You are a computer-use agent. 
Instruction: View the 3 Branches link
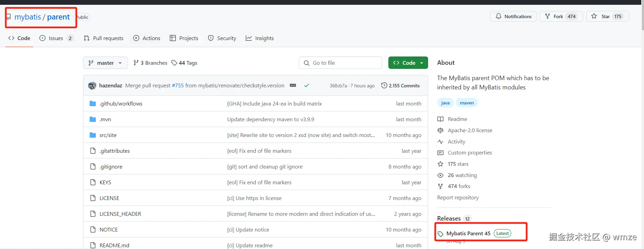pos(151,63)
